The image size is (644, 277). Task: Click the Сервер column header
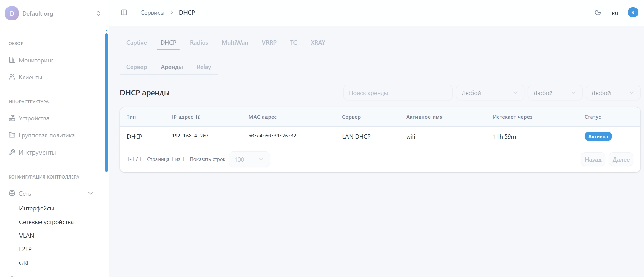(351, 117)
